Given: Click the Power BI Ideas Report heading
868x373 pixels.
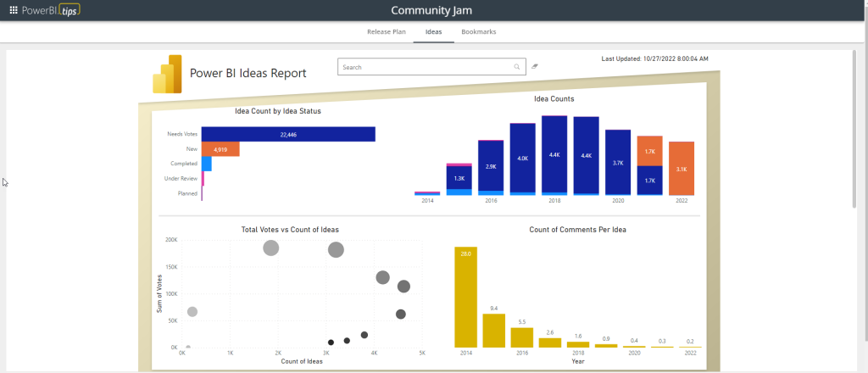Looking at the screenshot, I should 248,73.
